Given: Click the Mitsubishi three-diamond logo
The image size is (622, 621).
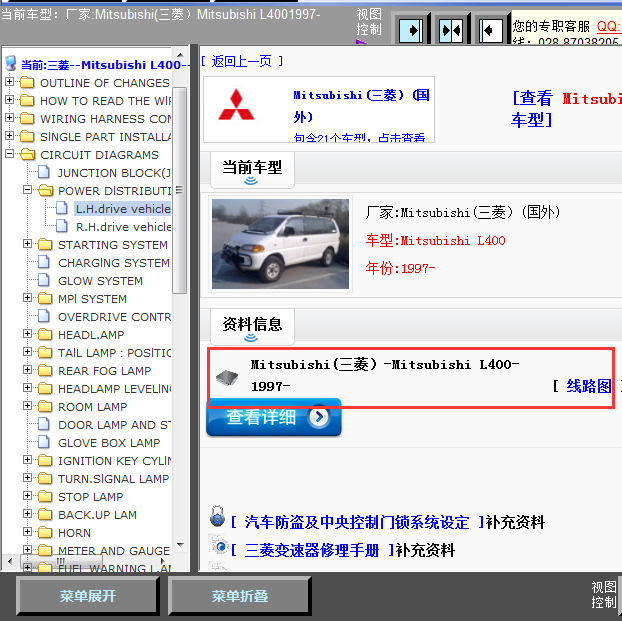Looking at the screenshot, I should [236, 105].
